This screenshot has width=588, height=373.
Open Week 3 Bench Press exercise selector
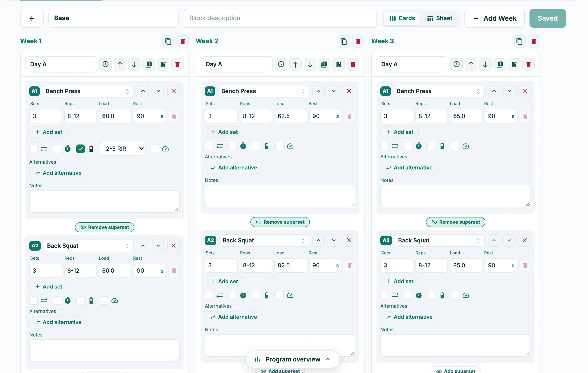439,91
